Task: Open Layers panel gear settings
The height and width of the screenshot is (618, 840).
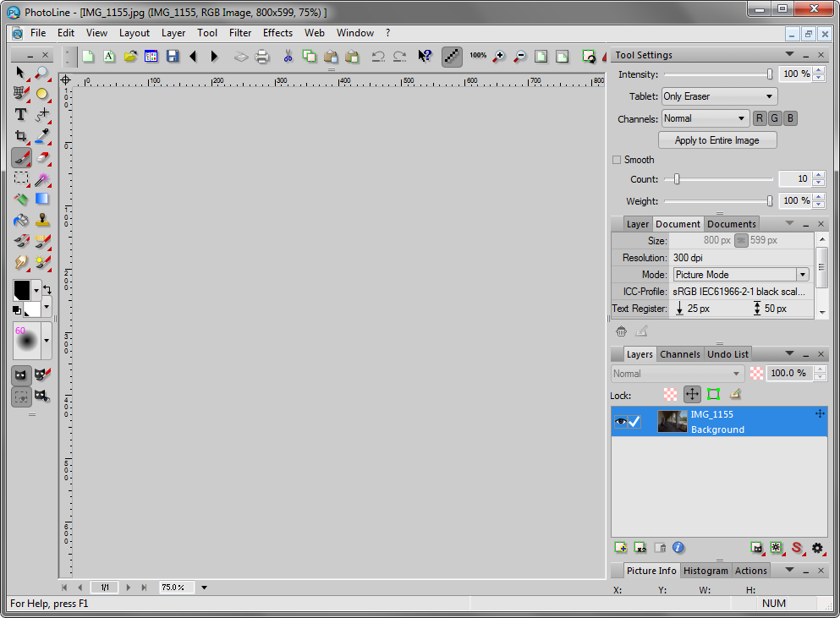Action: pos(817,548)
